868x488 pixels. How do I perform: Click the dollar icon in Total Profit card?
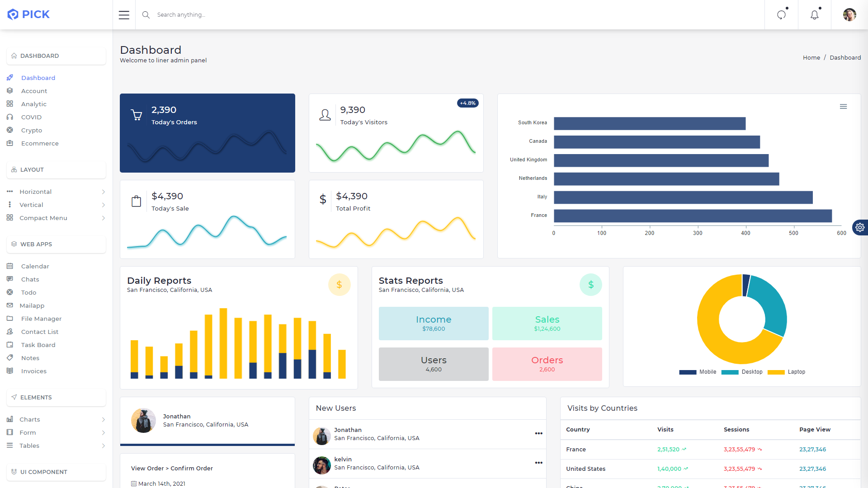coord(323,199)
